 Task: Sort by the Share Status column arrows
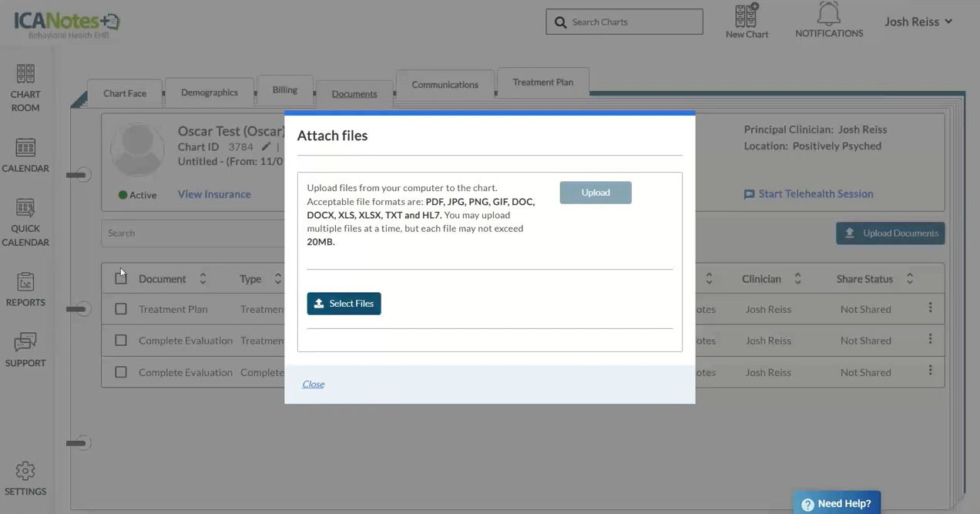tap(909, 279)
